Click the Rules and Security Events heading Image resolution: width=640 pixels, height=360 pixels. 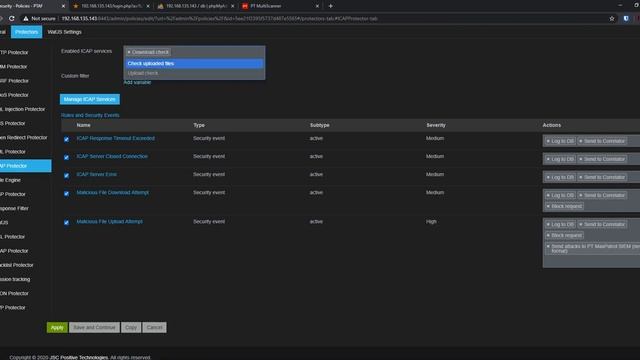90,115
